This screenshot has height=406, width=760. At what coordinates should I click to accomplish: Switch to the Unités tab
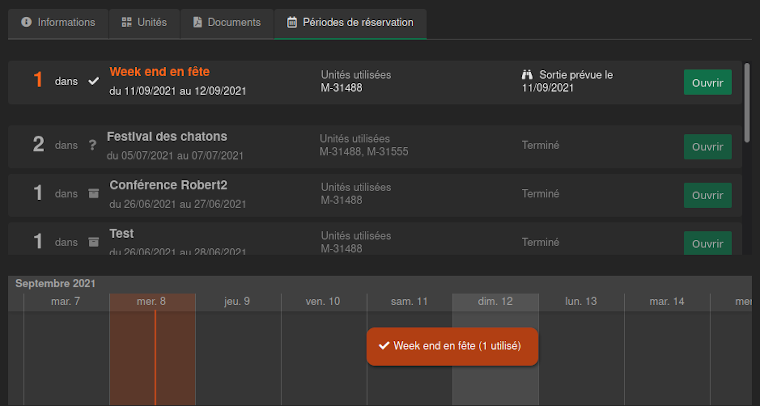click(x=144, y=22)
